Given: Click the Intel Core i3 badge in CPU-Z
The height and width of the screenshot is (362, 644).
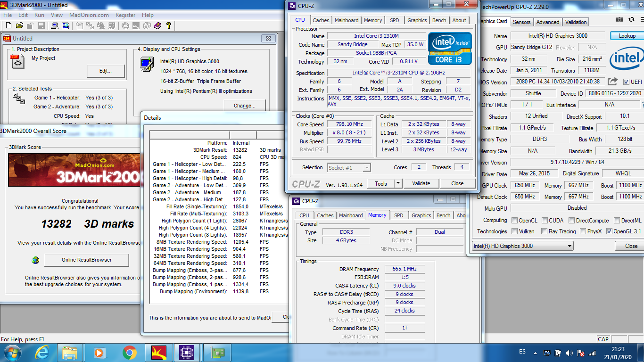Looking at the screenshot, I should pos(450,49).
